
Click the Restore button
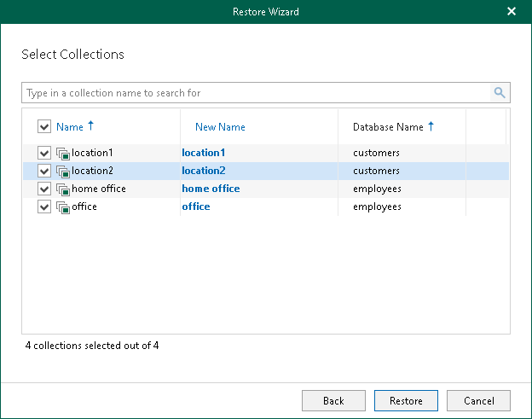405,400
